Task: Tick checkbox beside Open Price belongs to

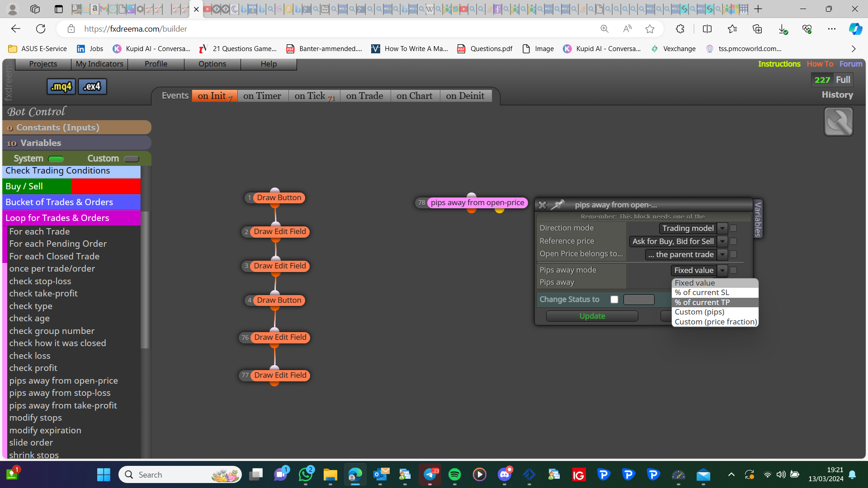Action: [733, 255]
